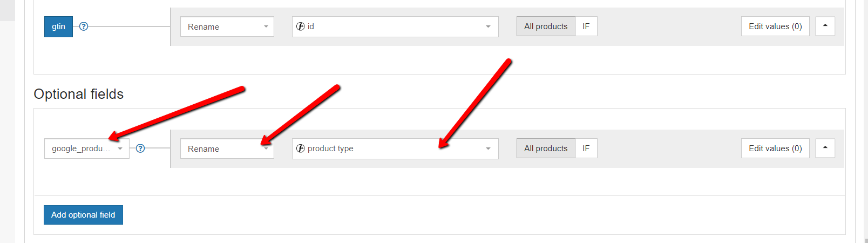Collapse the google_product row with the arrow button
Image resolution: width=868 pixels, height=243 pixels.
825,148
